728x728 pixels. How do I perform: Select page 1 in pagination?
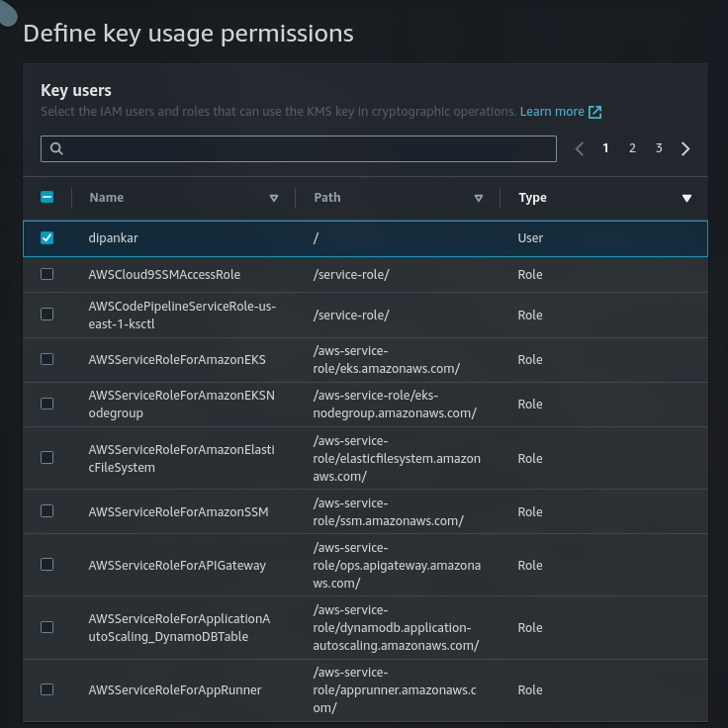pos(605,148)
